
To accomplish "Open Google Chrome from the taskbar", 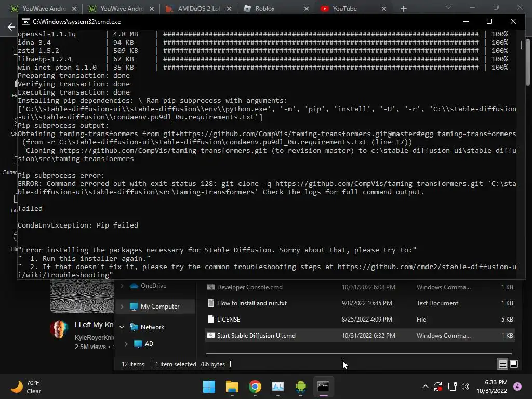I will tap(255, 387).
